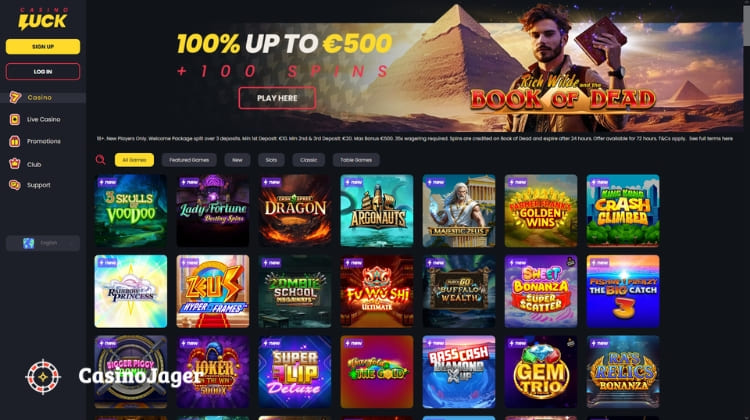The image size is (750, 420).
Task: Open the See full terms here link
Action: (x=711, y=139)
